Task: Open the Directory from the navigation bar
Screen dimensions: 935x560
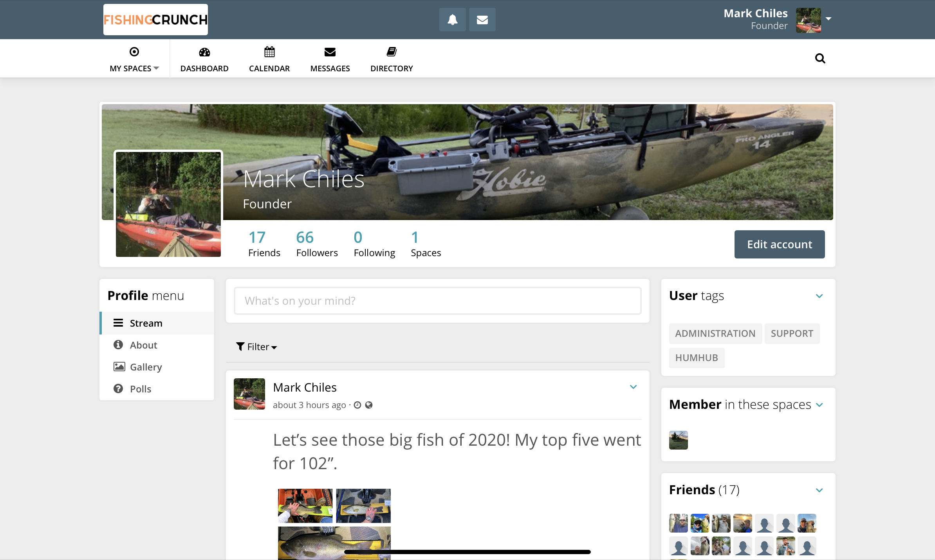Action: tap(392, 58)
